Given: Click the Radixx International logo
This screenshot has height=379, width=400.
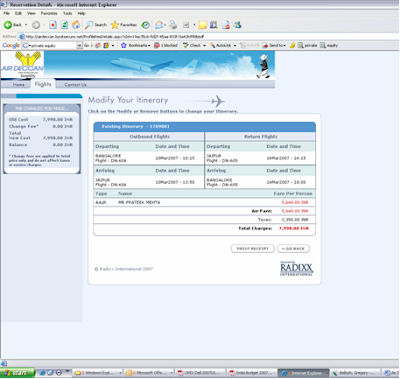Looking at the screenshot, I should (x=296, y=269).
